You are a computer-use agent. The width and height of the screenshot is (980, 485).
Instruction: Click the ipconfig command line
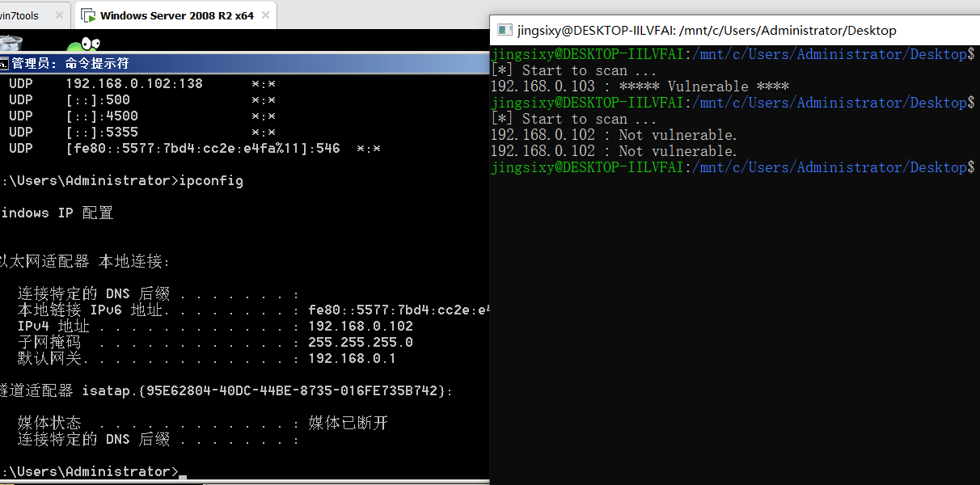121,180
